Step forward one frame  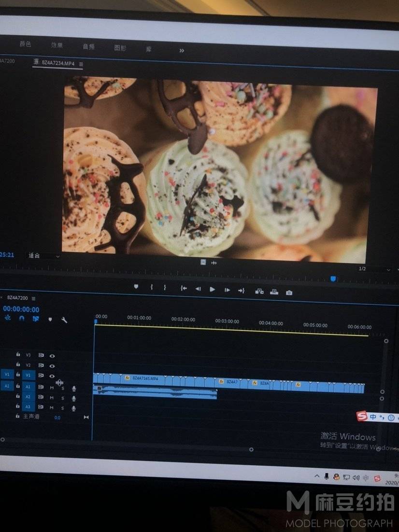tap(227, 290)
